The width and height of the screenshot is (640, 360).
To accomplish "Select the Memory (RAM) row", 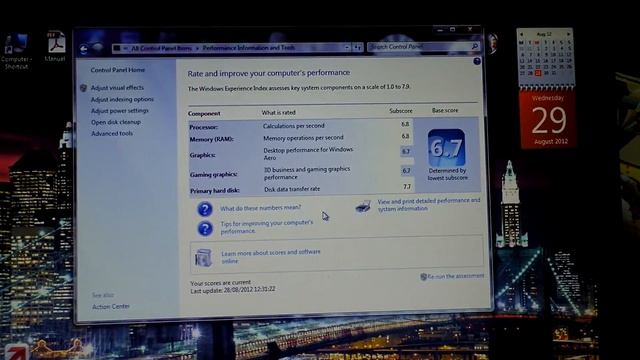I will (301, 138).
